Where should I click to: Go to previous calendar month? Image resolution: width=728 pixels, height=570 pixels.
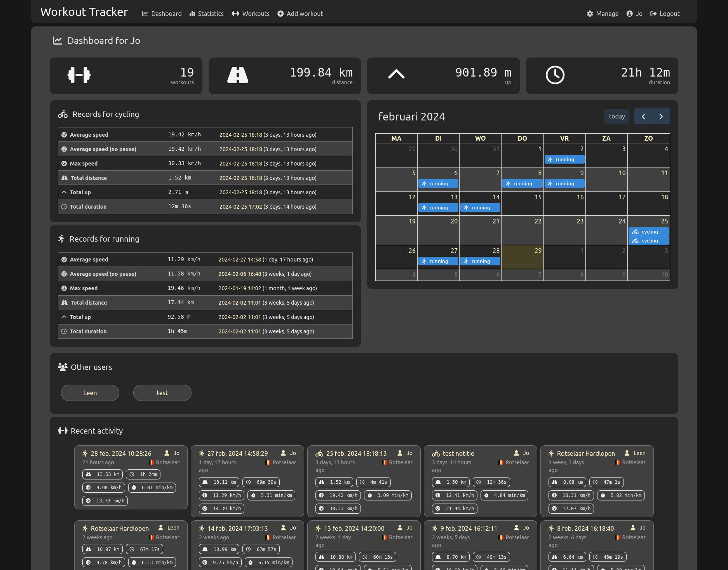click(x=643, y=116)
